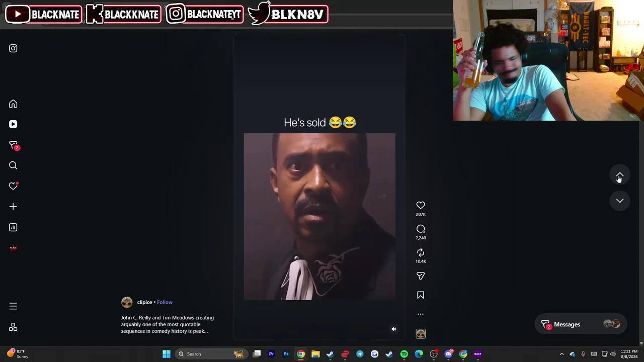Viewport: 644px width, 362px height.
Task: Go to the next reel
Action: click(x=620, y=201)
